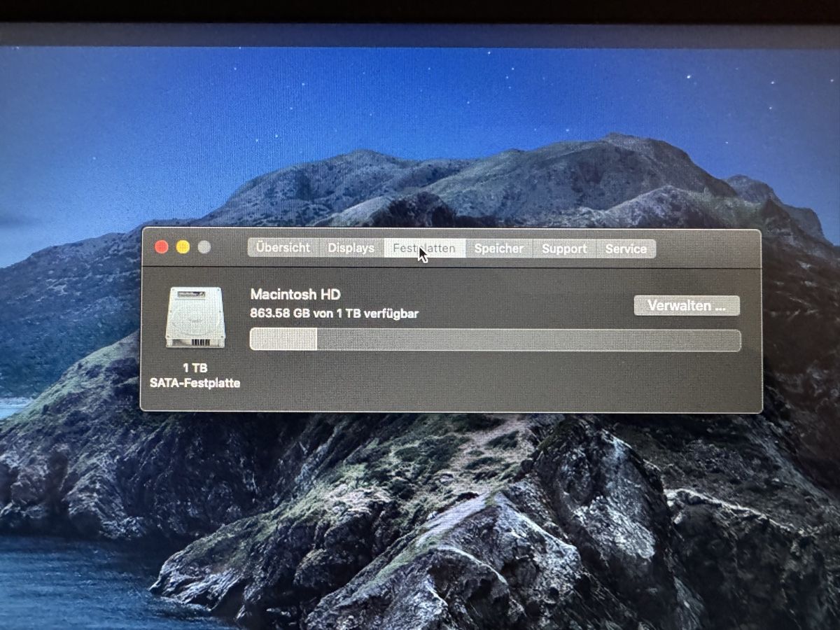Open the Displays tab
The width and height of the screenshot is (840, 630).
pos(351,248)
